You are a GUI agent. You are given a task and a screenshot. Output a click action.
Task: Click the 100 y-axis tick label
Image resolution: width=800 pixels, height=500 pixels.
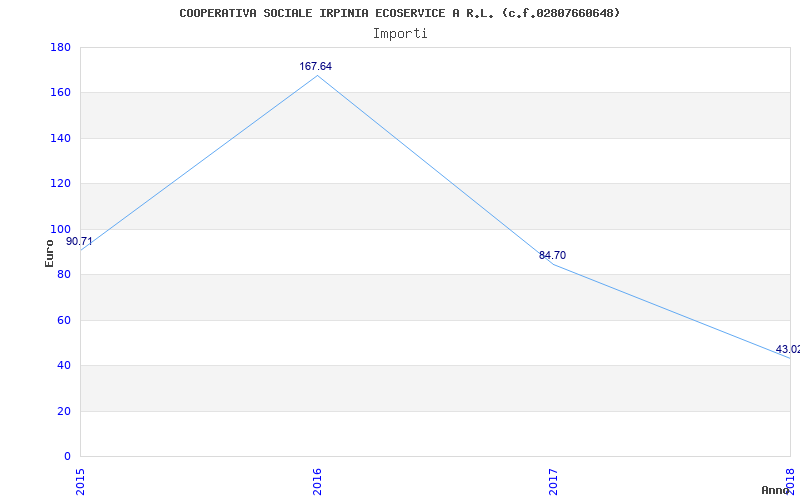coord(60,229)
